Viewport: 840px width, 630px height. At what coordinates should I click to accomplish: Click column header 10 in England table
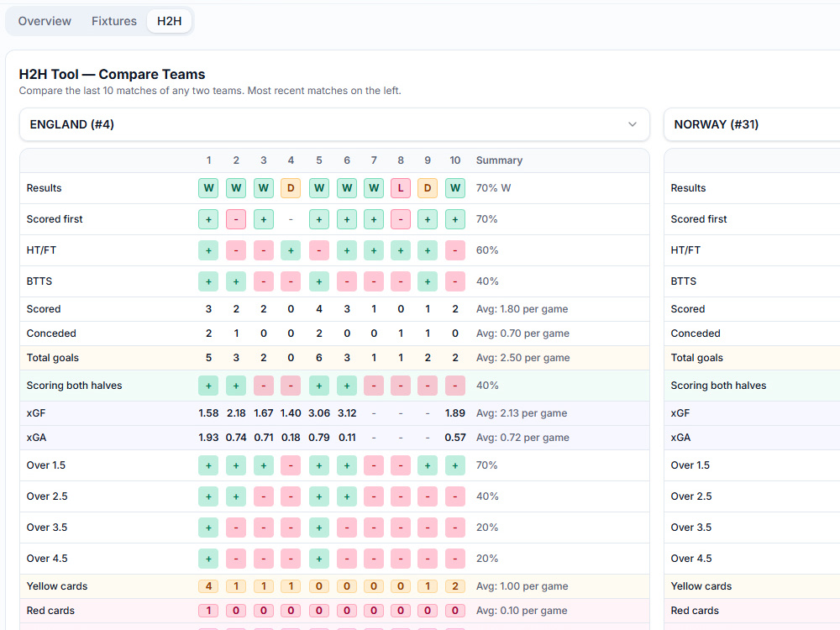(x=454, y=160)
